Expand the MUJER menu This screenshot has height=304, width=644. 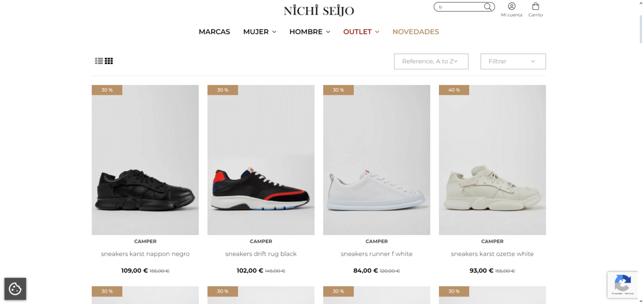coord(260,32)
